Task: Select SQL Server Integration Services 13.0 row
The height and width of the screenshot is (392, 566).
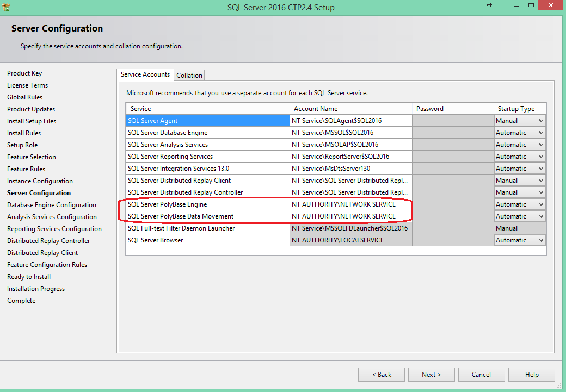Action: [208, 169]
